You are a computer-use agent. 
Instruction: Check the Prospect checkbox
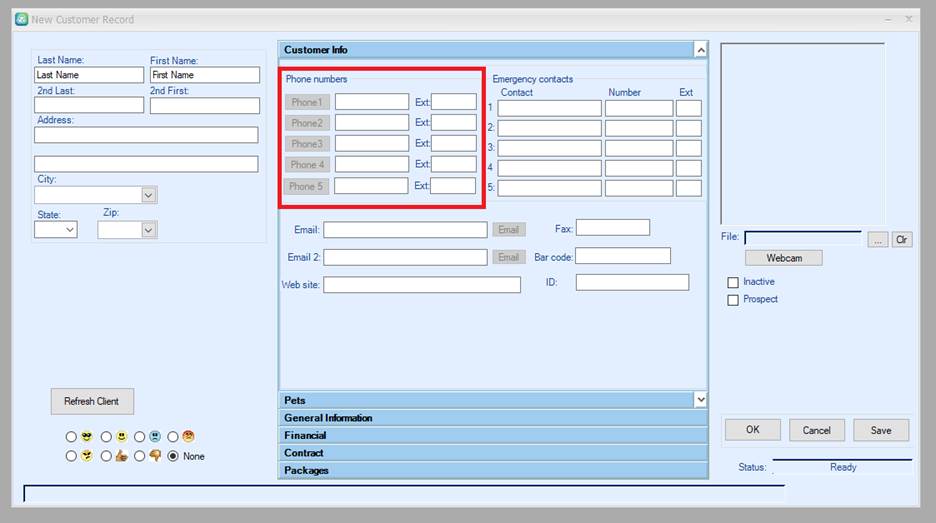point(733,300)
